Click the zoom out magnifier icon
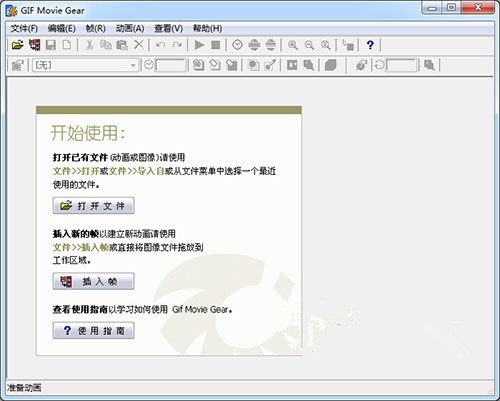 tap(310, 45)
